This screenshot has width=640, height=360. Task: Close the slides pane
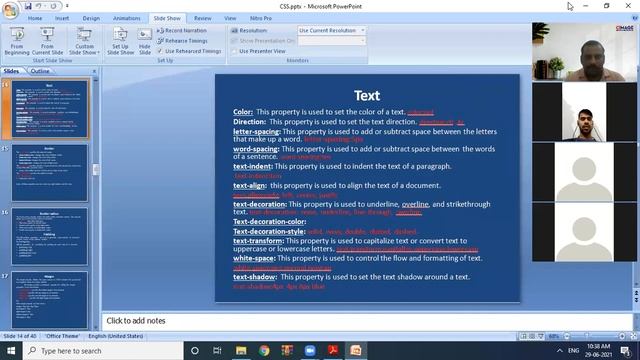94,71
